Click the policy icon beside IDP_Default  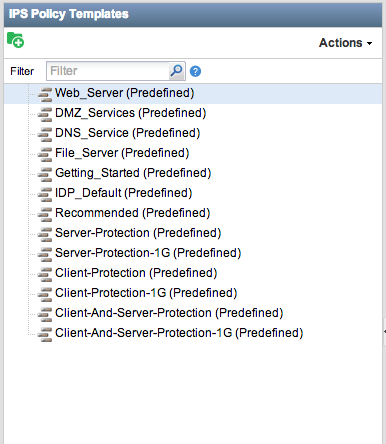pos(45,194)
